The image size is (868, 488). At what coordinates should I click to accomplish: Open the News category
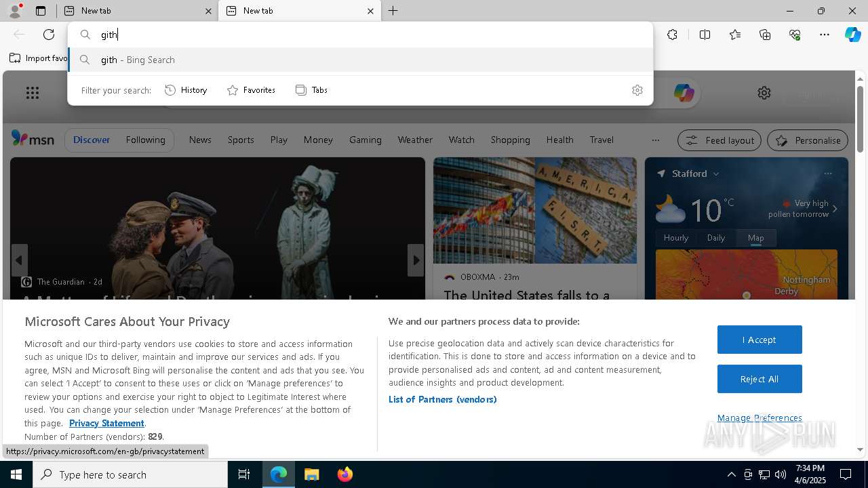[200, 140]
